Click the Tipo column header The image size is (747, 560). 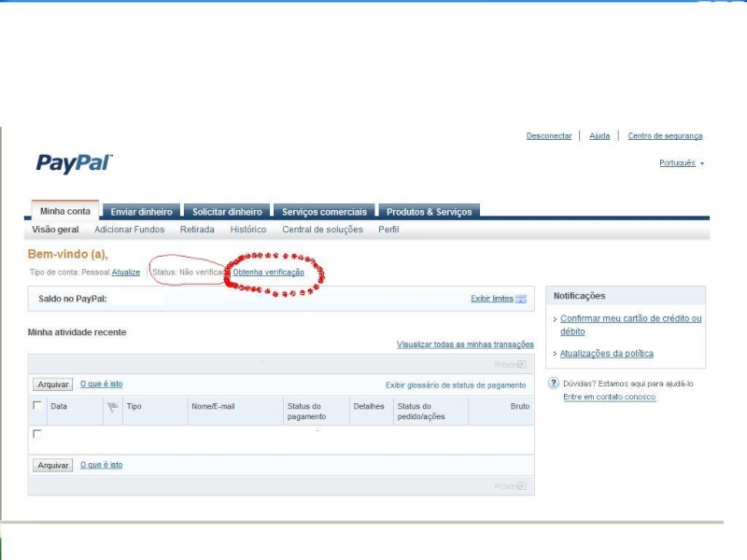coord(134,406)
